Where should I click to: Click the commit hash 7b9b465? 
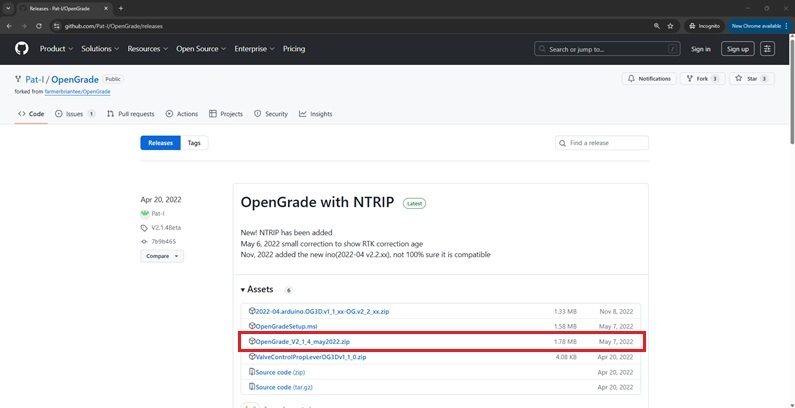(162, 241)
